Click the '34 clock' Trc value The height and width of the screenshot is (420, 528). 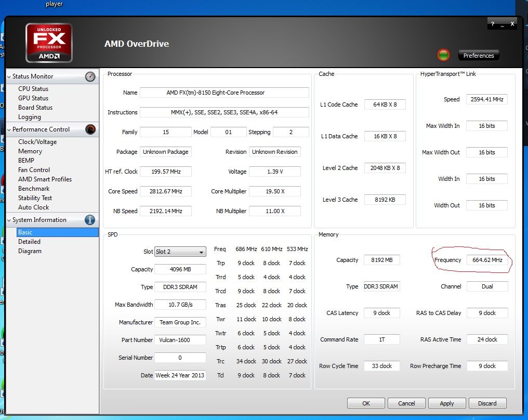pos(246,361)
